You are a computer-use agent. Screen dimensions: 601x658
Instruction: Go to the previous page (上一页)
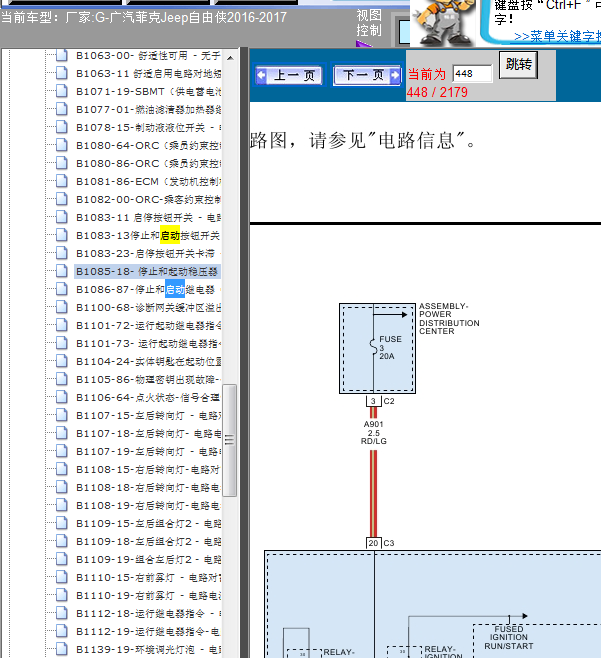(x=289, y=76)
